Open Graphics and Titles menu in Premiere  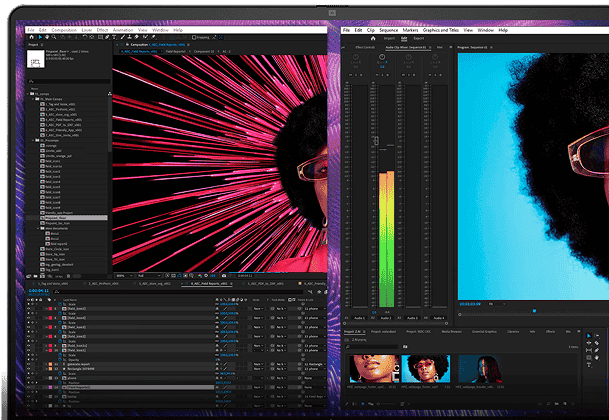click(x=440, y=30)
